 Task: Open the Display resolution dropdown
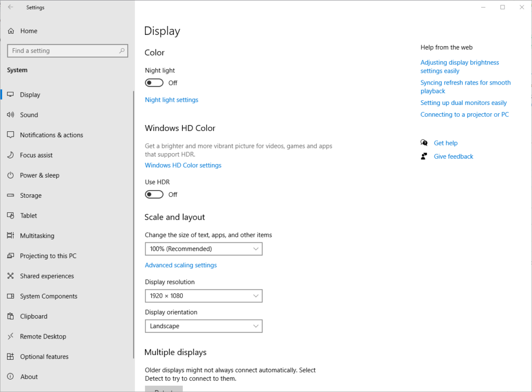click(x=204, y=296)
